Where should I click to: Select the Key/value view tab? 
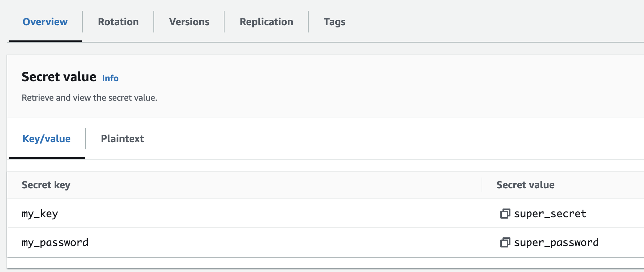[47, 139]
